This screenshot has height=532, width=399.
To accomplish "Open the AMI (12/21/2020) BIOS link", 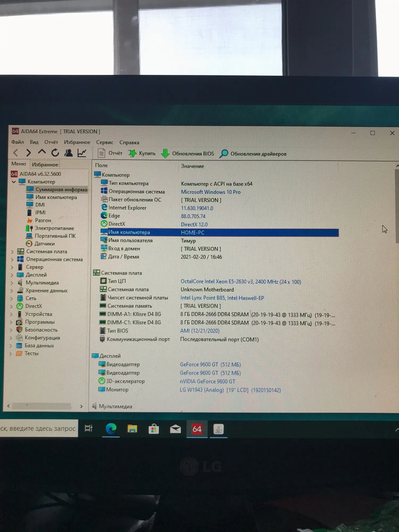I will point(200,331).
